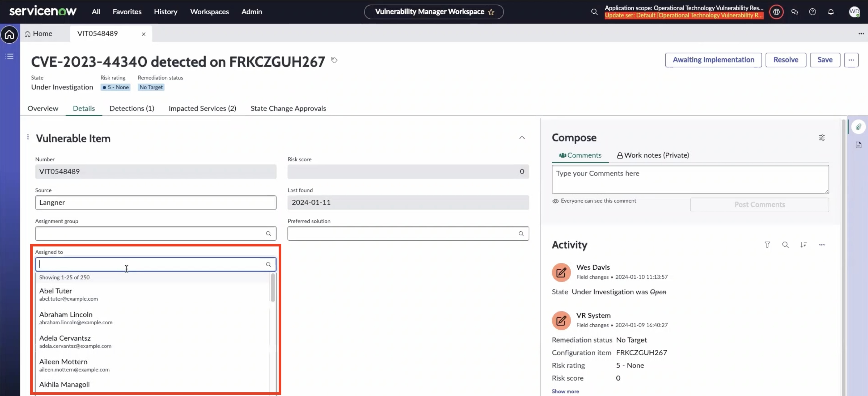Collapse the Vulnerable Item section
Viewport: 868px width, 396px height.
pos(522,138)
